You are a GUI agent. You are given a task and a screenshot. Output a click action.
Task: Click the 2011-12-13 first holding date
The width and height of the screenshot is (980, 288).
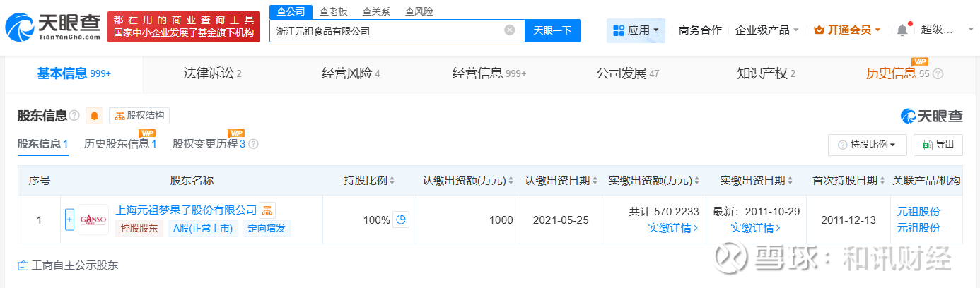[x=848, y=220]
